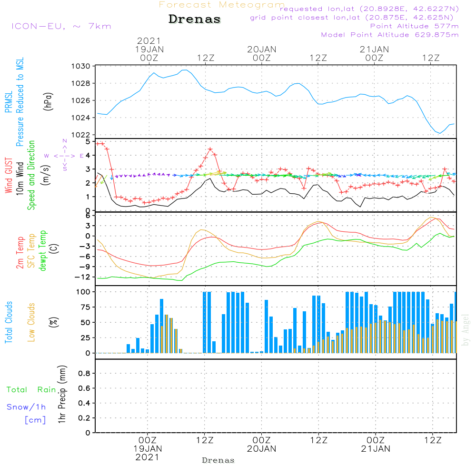
Task: Click the 'dewpt Temp' green label
Action: tap(42, 250)
